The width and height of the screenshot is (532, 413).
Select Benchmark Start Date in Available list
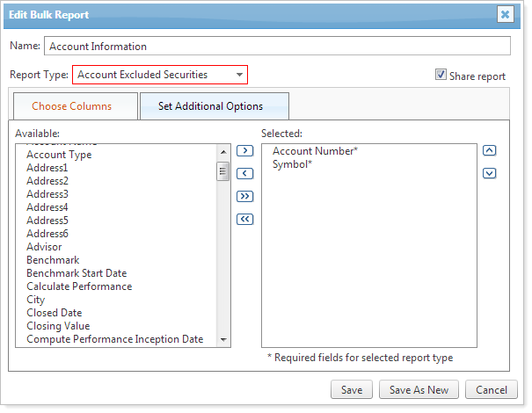pyautogui.click(x=77, y=273)
